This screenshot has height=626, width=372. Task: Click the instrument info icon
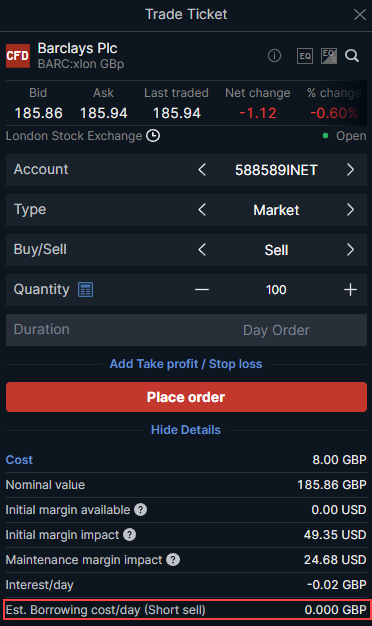click(x=274, y=56)
